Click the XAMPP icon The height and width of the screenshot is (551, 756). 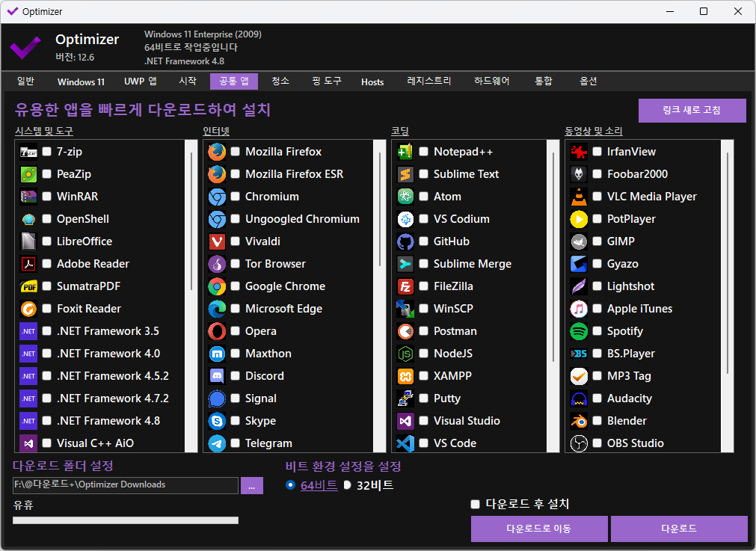405,376
